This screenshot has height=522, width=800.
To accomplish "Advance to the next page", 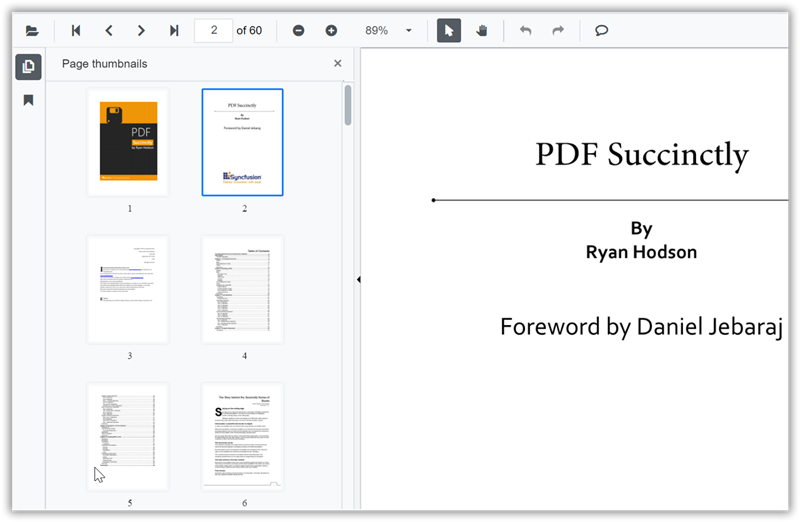I will click(x=141, y=31).
